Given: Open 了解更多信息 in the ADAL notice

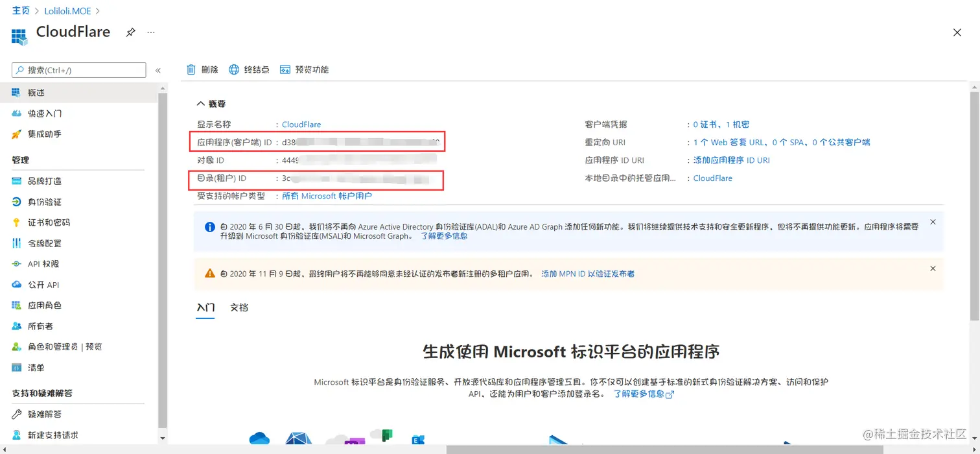Looking at the screenshot, I should [x=444, y=236].
